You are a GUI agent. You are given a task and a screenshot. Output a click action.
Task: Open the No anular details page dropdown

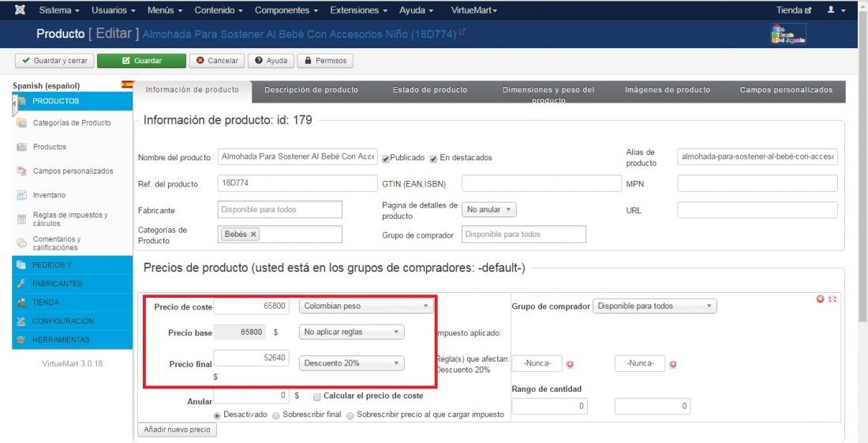coord(489,209)
